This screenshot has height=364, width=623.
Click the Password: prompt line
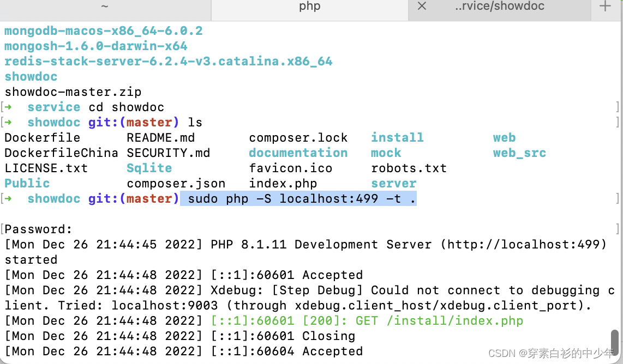pyautogui.click(x=37, y=229)
